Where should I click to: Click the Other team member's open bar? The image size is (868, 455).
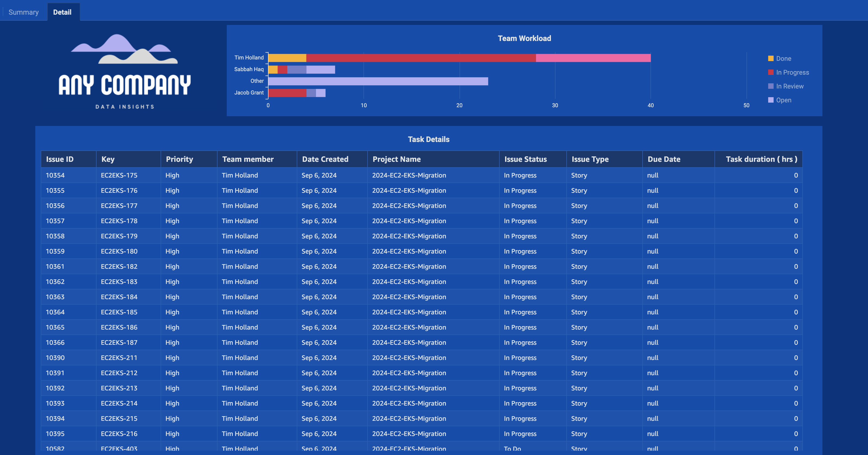[378, 81]
